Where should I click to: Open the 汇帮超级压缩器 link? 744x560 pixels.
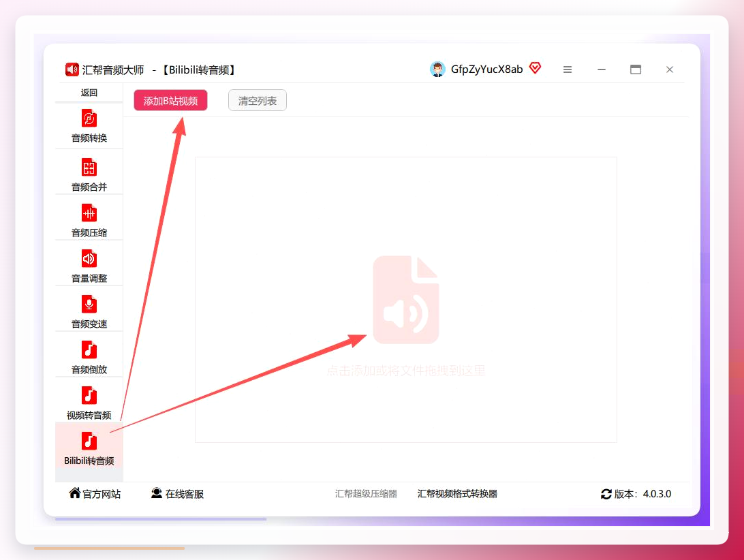point(366,493)
